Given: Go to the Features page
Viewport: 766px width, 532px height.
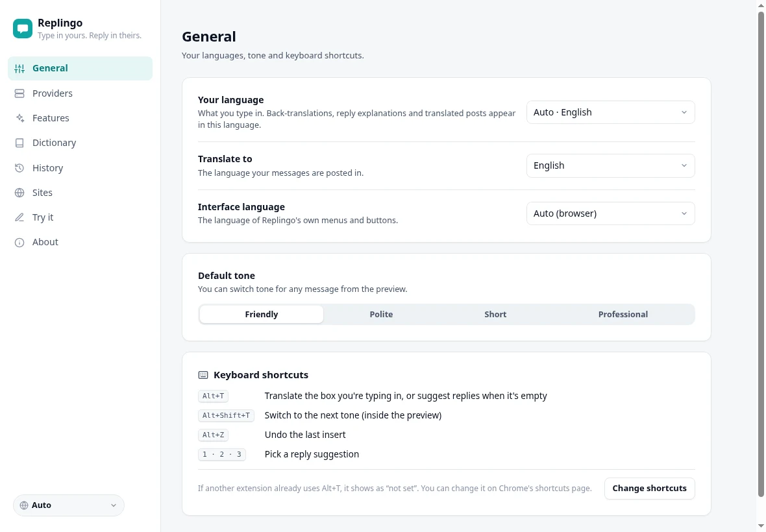Looking at the screenshot, I should tap(80, 118).
